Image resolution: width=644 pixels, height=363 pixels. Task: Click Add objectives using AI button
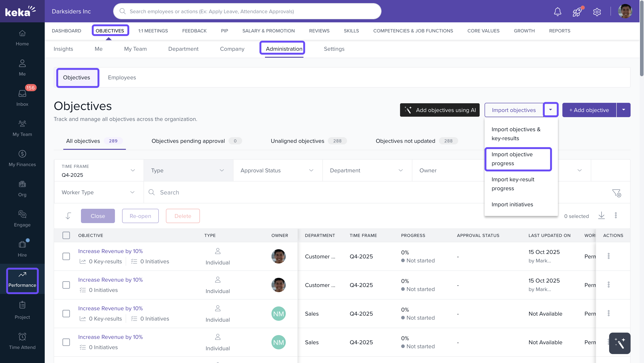click(x=439, y=110)
